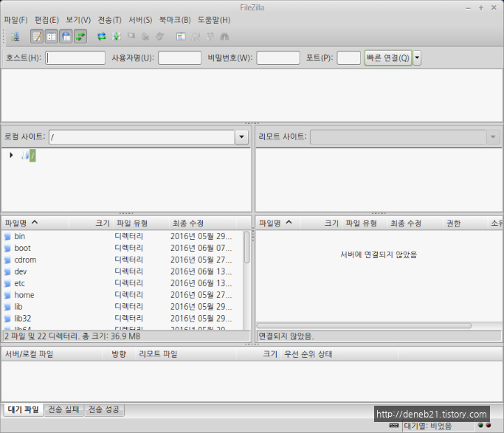Toggle local directory tree view icon
This screenshot has height=433, width=504.
pyautogui.click(x=51, y=36)
